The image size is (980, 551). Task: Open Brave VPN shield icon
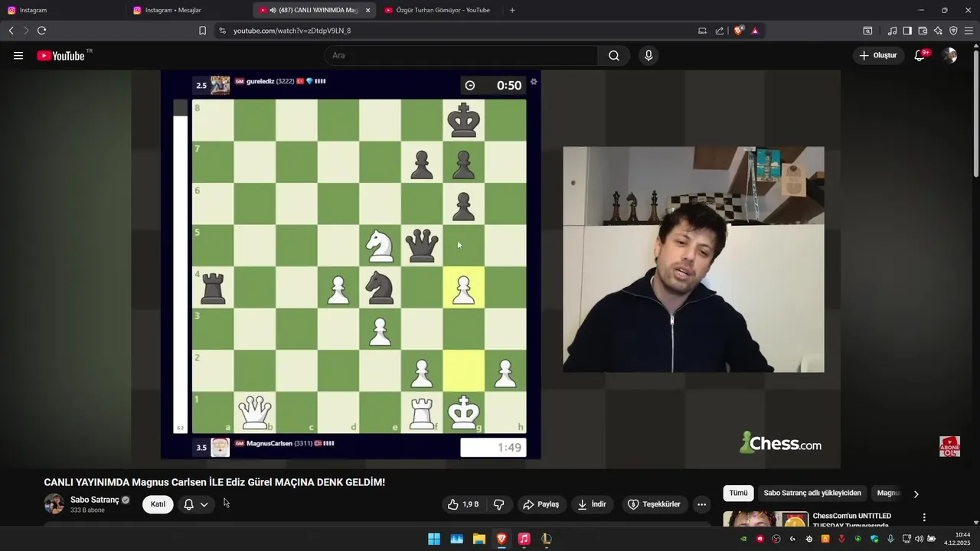(953, 31)
